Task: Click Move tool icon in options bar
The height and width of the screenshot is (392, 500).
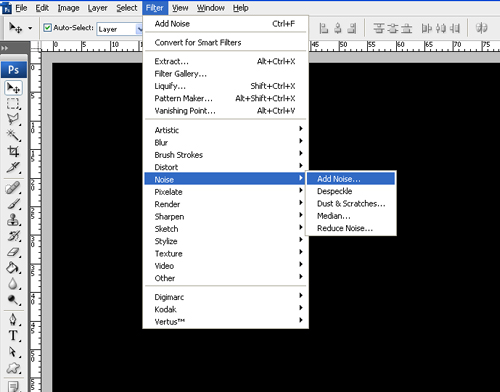Action: pos(15,28)
